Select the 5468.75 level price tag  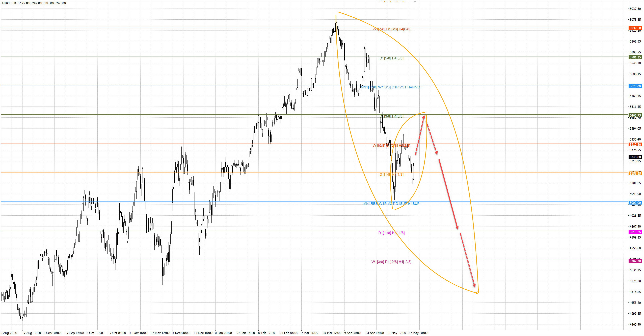tap(635, 115)
